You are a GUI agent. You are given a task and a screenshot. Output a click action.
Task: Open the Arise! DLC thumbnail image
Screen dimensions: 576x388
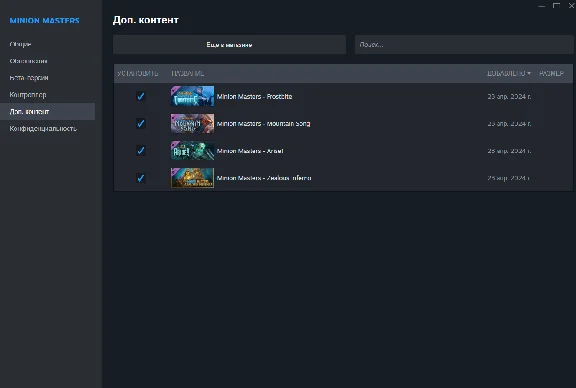[x=192, y=151]
